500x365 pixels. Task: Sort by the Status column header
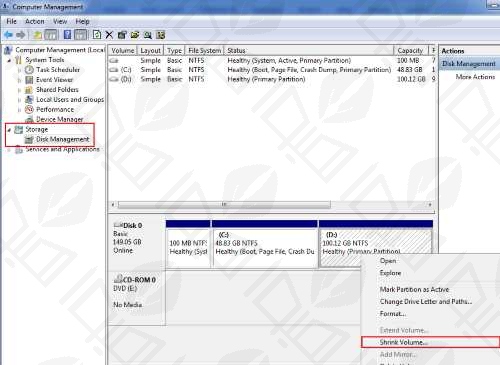click(x=309, y=50)
